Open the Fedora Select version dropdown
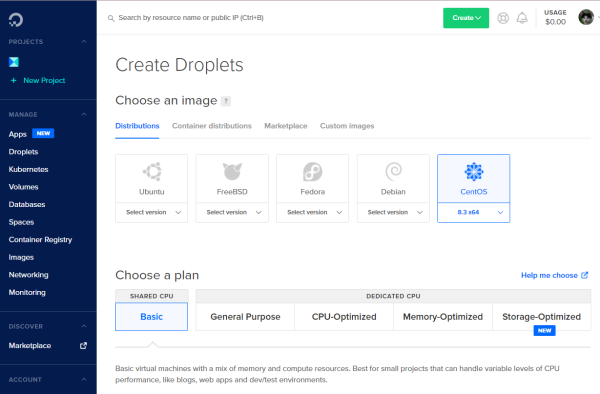The width and height of the screenshot is (600, 394). [313, 212]
